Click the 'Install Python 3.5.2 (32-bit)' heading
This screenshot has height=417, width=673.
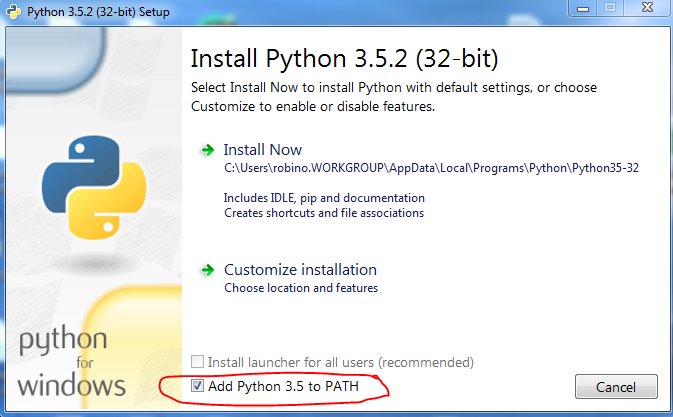point(344,59)
